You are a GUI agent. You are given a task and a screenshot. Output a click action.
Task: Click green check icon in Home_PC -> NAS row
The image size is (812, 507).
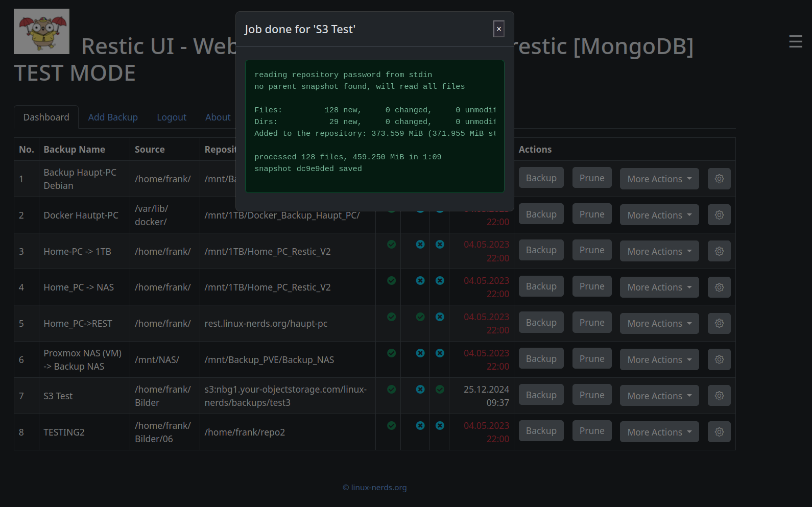[x=392, y=281]
